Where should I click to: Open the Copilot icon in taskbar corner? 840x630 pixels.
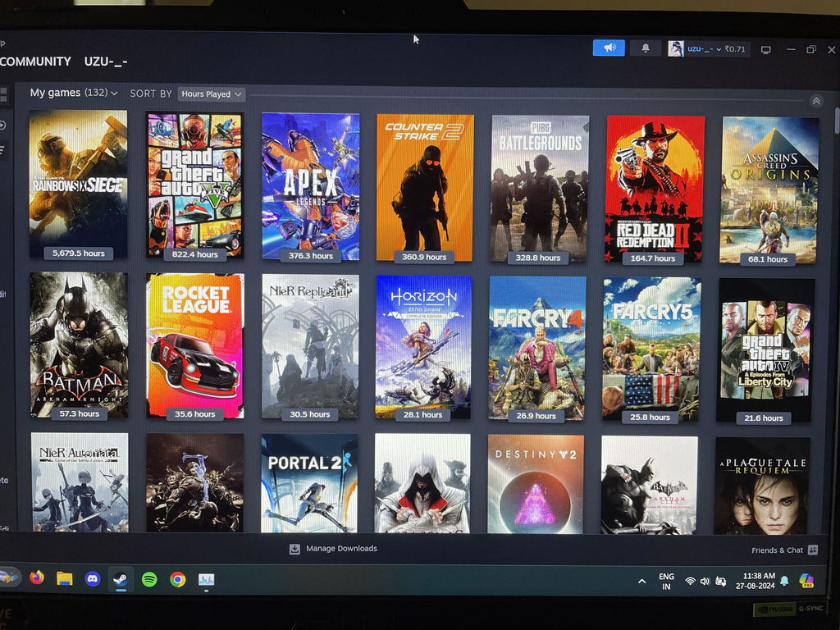806,581
